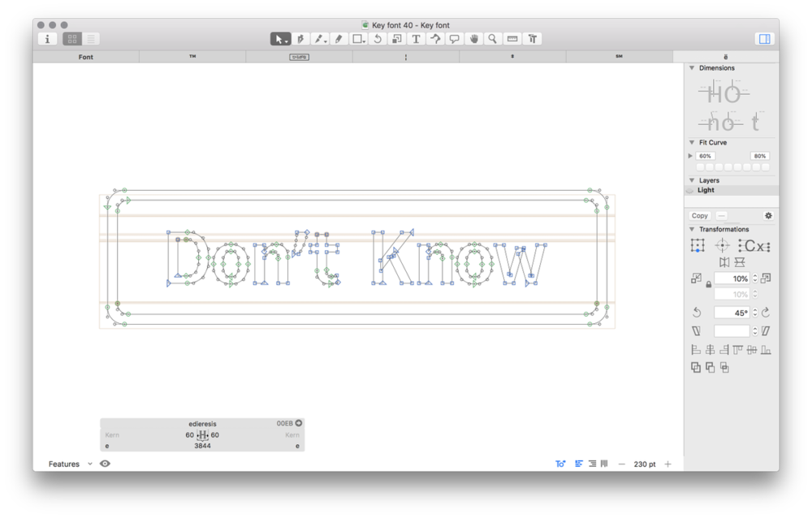Flip selection horizontally
The height and width of the screenshot is (518, 812).
pos(724,262)
